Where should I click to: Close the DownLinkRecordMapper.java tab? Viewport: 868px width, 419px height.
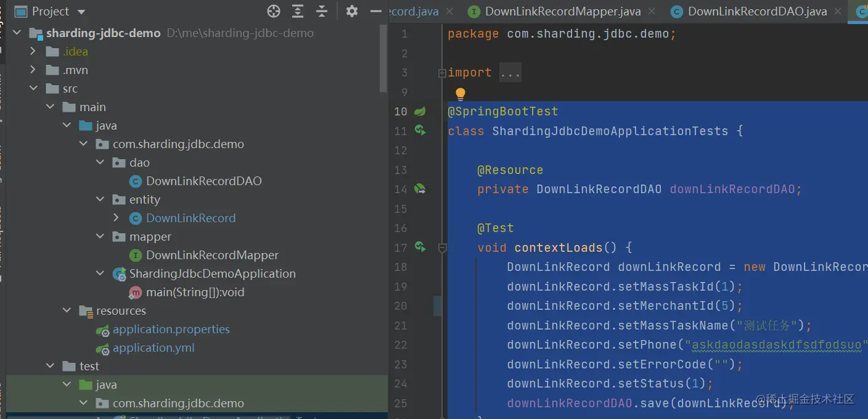pyautogui.click(x=653, y=11)
